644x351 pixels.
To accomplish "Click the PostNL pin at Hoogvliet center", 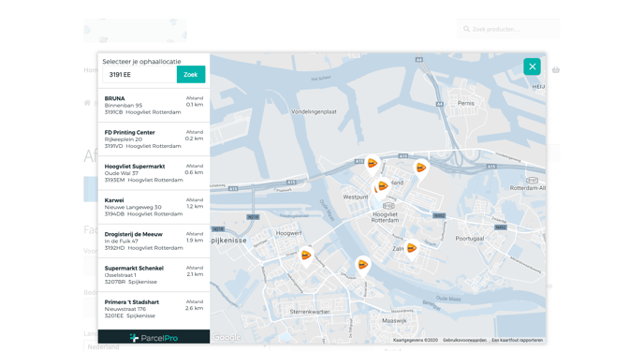I will point(382,187).
